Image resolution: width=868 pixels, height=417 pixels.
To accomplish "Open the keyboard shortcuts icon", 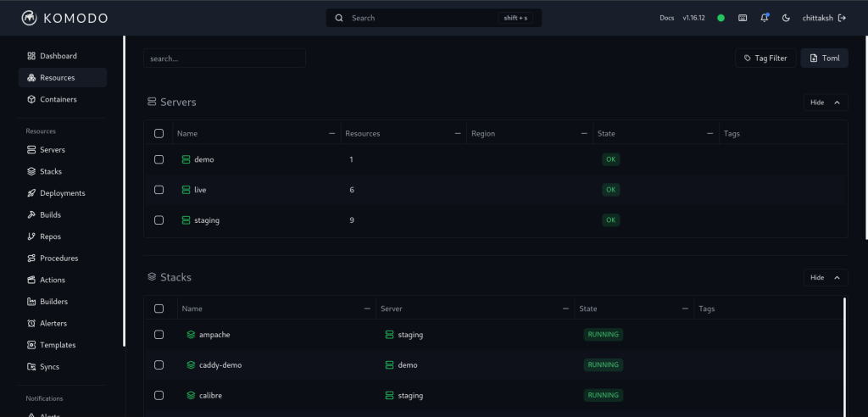I will (x=743, y=18).
